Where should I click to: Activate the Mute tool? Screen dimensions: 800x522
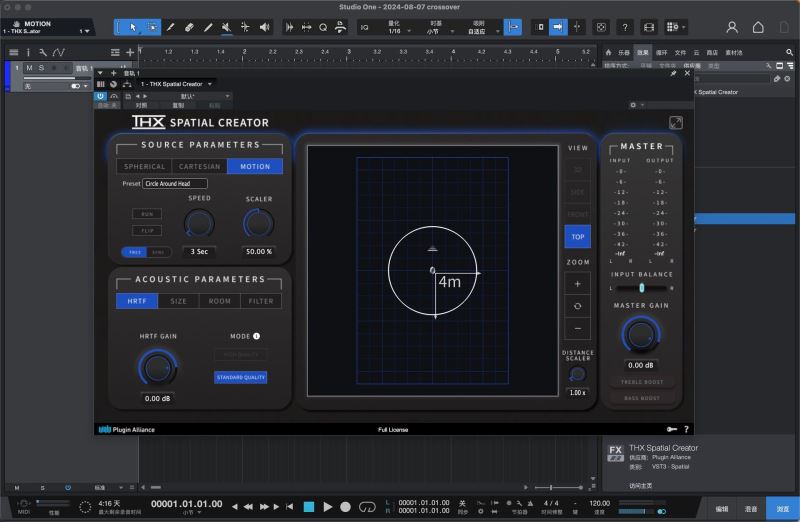tap(227, 27)
